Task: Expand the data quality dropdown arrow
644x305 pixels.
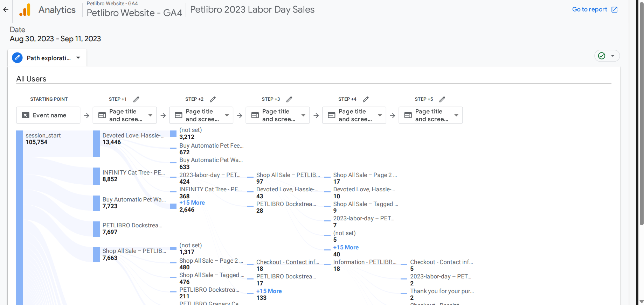Action: point(613,56)
